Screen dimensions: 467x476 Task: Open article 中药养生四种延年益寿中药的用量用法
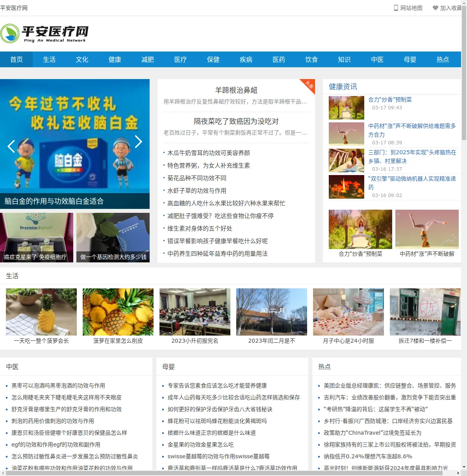tap(217, 254)
